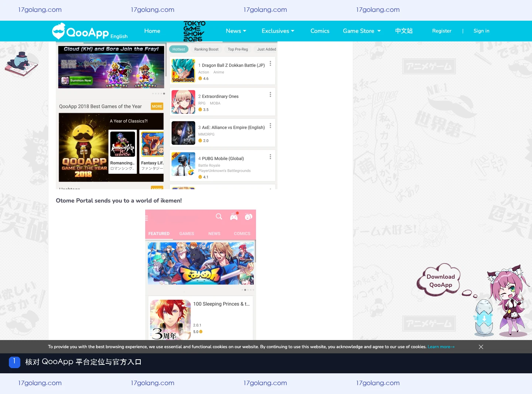Screen dimensions: 532x394
Task: Click the 'MMORPG' tag under AxE
Action: pos(206,135)
